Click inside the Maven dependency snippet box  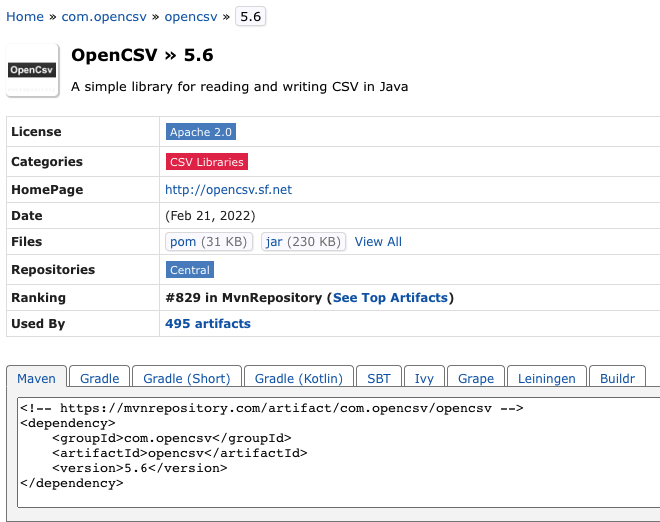338,452
